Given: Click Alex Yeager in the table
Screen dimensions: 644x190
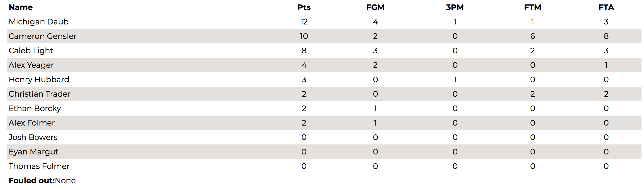Looking at the screenshot, I should coord(31,65).
